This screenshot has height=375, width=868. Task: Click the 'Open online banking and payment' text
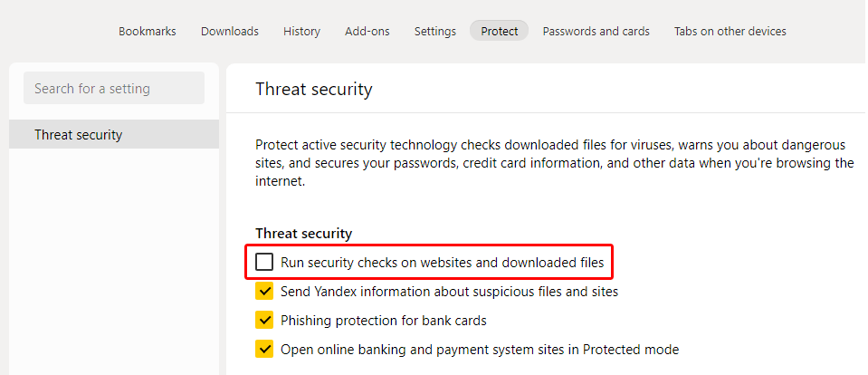pyautogui.click(x=480, y=350)
